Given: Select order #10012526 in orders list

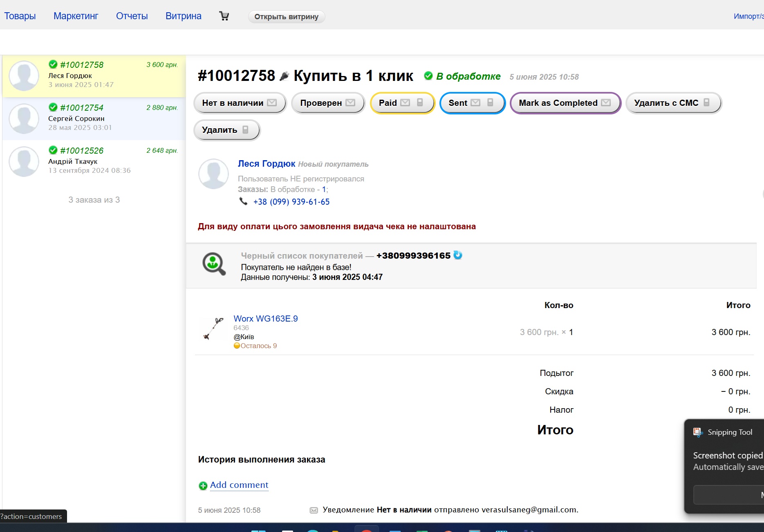Looking at the screenshot, I should coord(94,161).
